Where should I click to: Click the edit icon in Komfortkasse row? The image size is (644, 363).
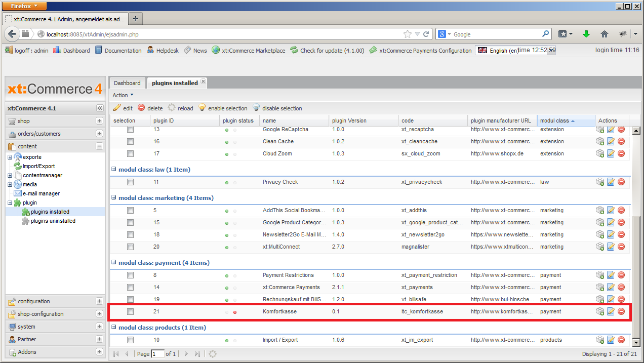pyautogui.click(x=611, y=311)
